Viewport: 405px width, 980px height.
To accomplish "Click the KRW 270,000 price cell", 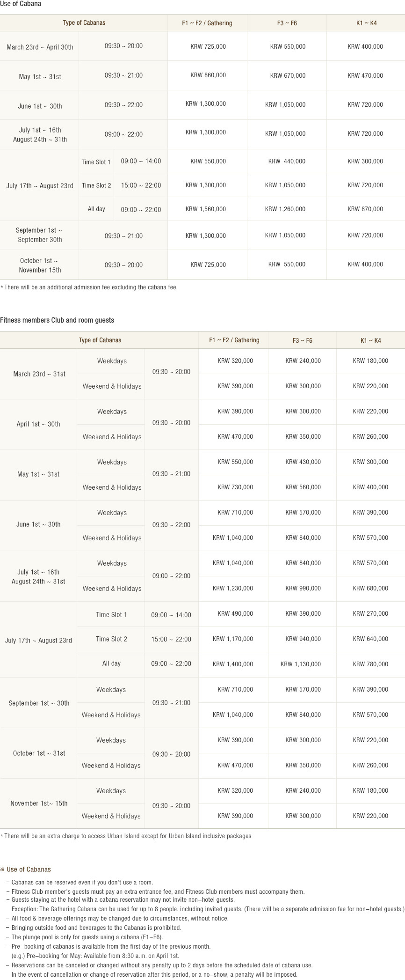I will click(x=370, y=614).
